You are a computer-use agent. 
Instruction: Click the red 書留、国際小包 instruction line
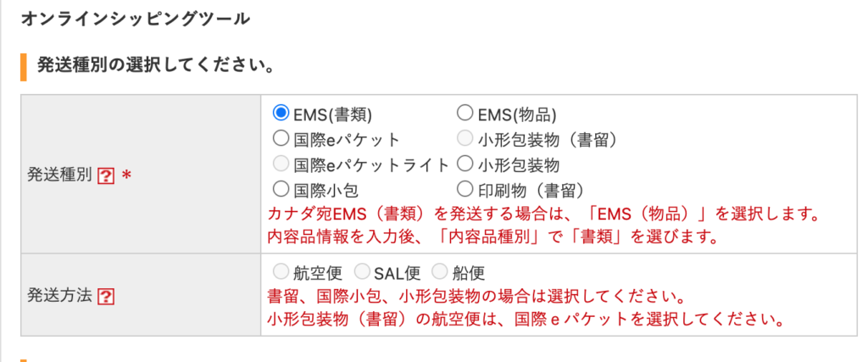(474, 296)
